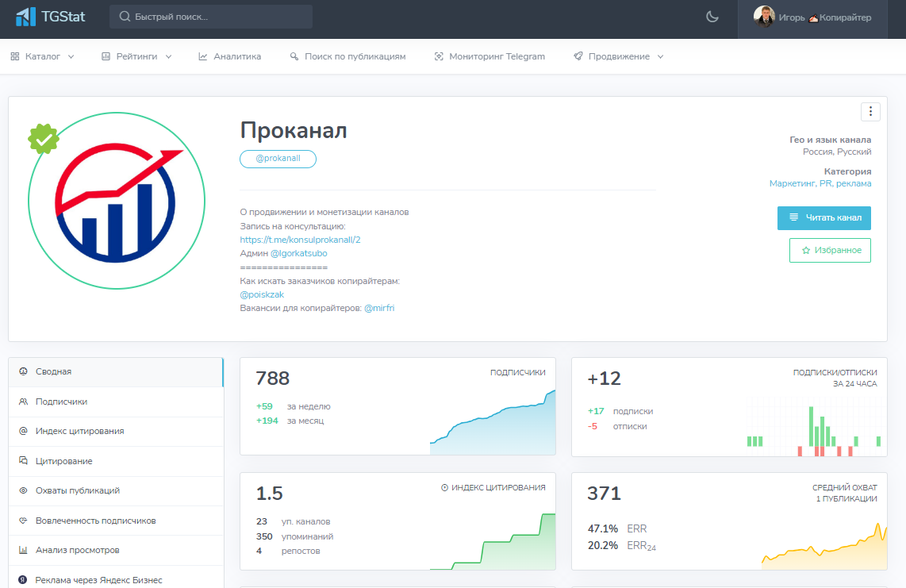The width and height of the screenshot is (906, 588).
Task: Click the Мониторинг Telegram icon
Action: click(x=440, y=56)
